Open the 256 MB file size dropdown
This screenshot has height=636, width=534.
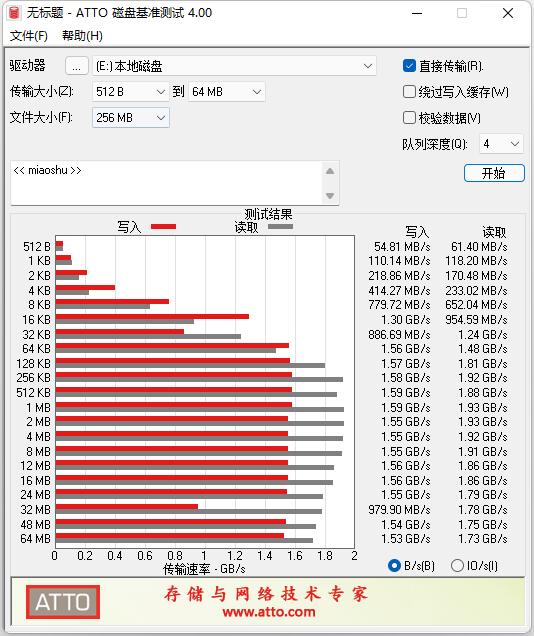point(131,118)
